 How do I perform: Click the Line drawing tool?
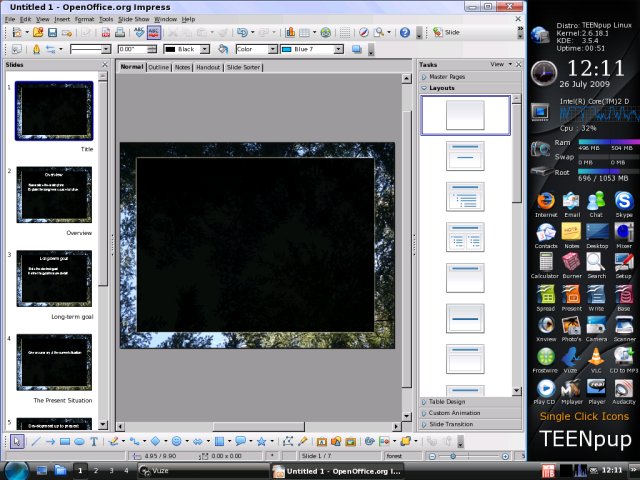[x=35, y=441]
